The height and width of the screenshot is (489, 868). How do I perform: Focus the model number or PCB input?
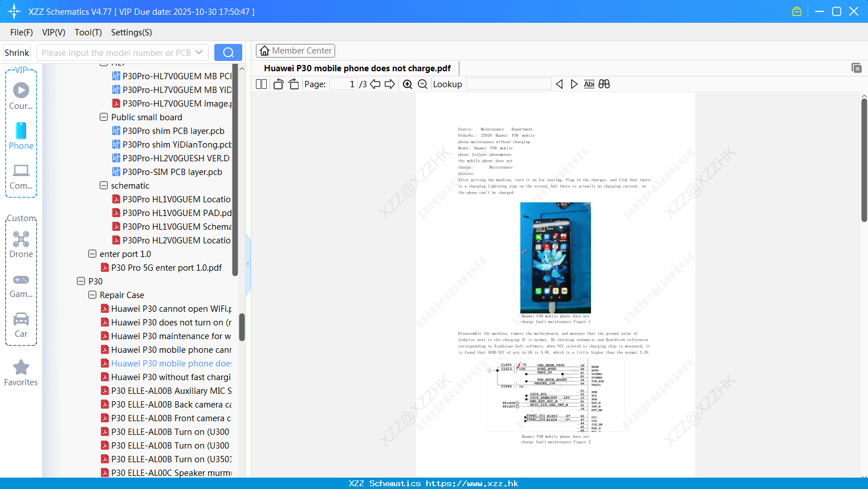(x=116, y=52)
